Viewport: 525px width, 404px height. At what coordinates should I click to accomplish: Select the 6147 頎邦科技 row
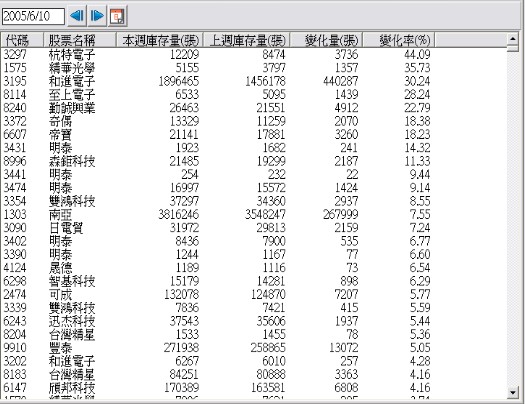coord(253,388)
